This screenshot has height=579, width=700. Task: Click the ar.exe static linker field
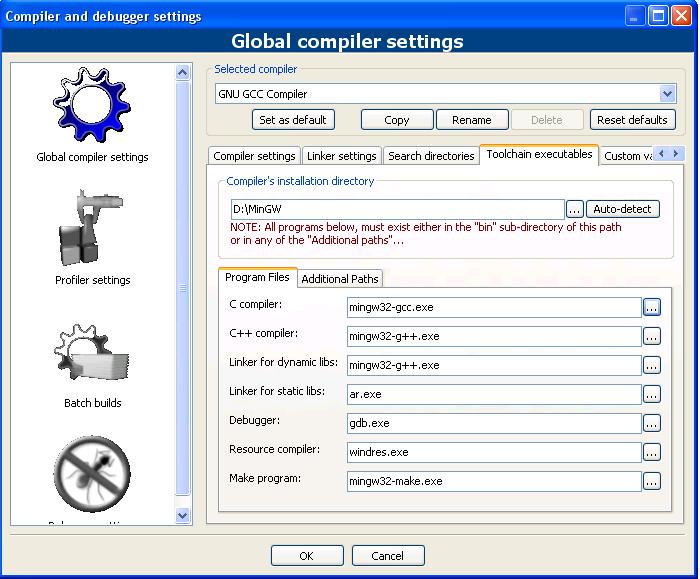494,394
